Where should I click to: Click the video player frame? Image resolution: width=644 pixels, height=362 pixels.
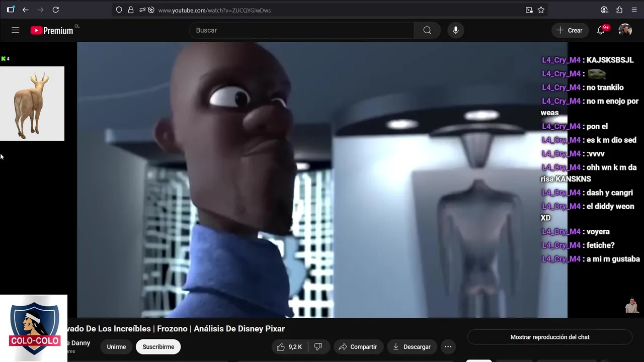pos(322,179)
